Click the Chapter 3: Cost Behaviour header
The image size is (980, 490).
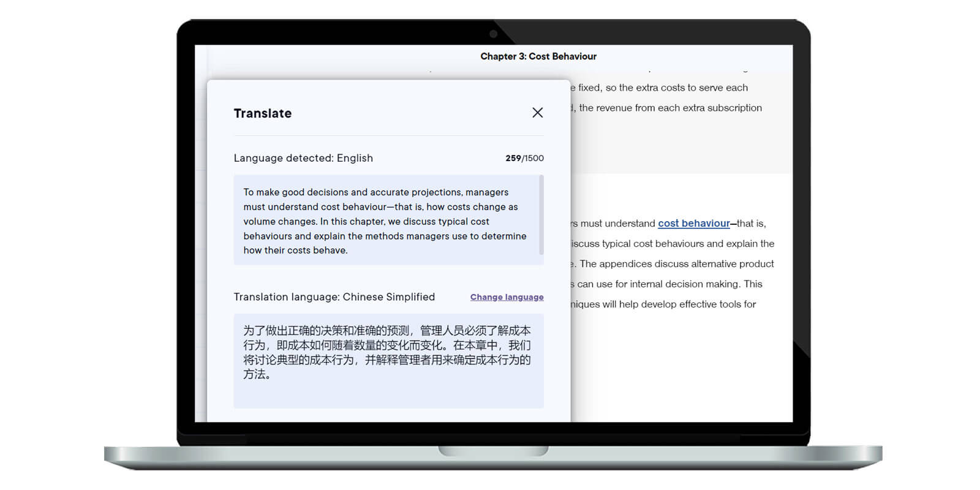tap(538, 56)
